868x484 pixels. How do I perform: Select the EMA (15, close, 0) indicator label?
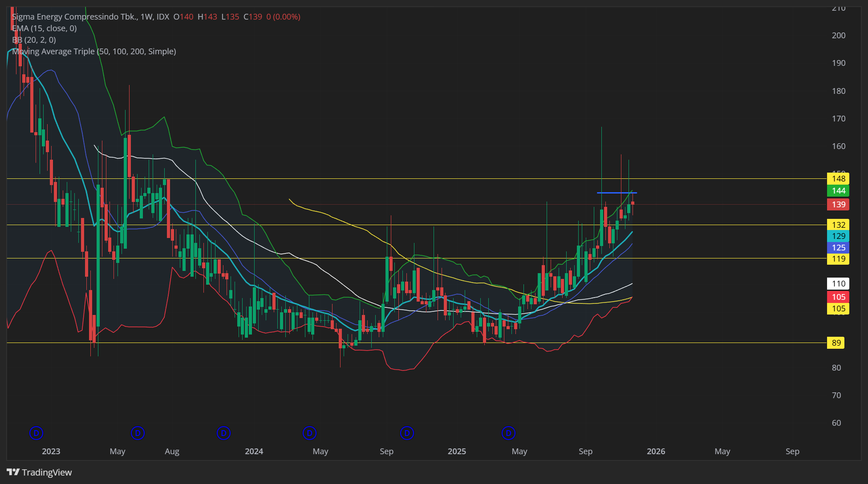tap(45, 28)
